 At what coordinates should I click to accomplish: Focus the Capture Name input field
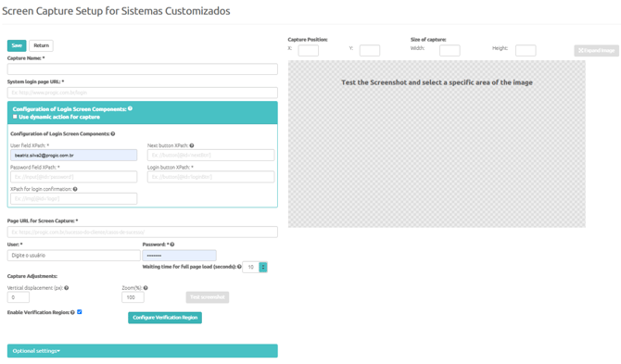(x=142, y=69)
